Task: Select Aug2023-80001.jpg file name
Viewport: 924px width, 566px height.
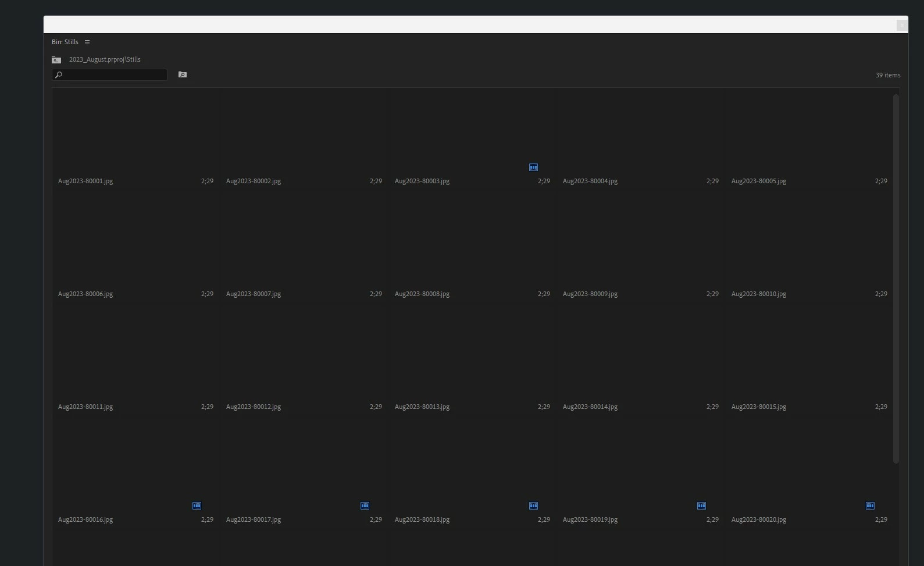Action: coord(85,181)
